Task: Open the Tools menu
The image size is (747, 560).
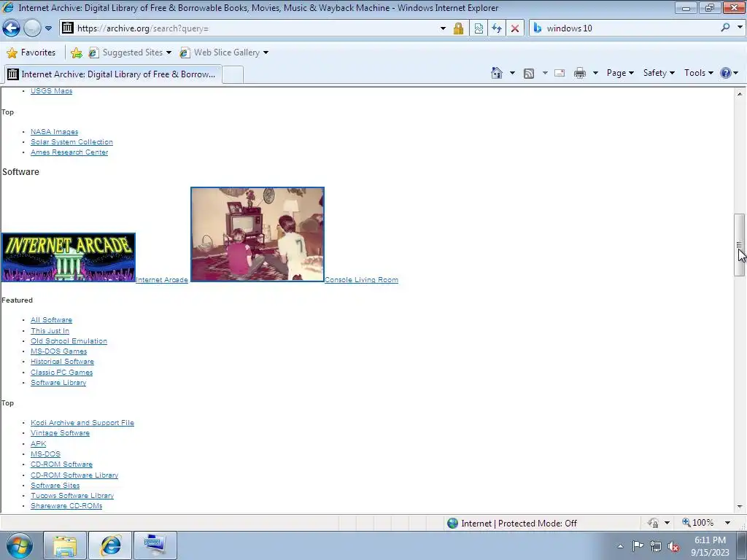Action: (698, 73)
